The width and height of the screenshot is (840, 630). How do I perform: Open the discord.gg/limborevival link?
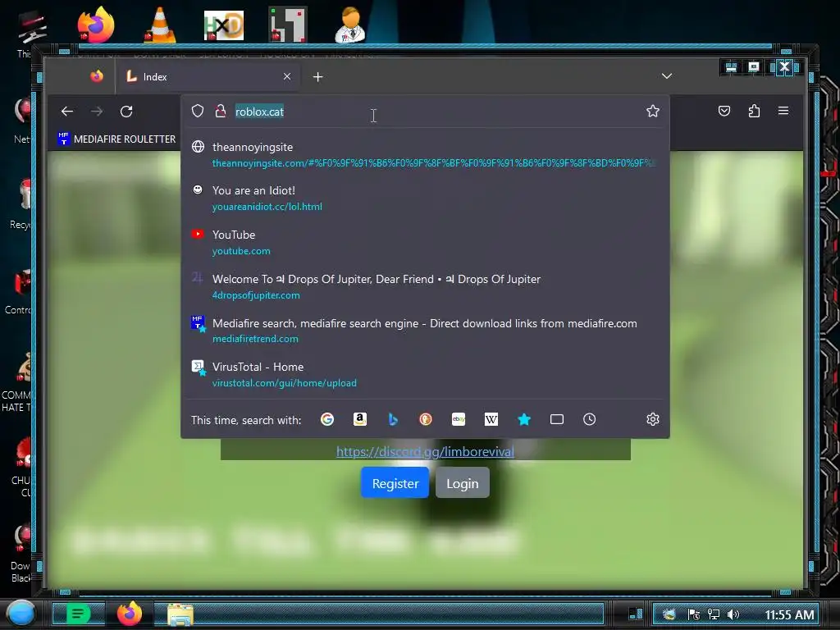tap(426, 452)
